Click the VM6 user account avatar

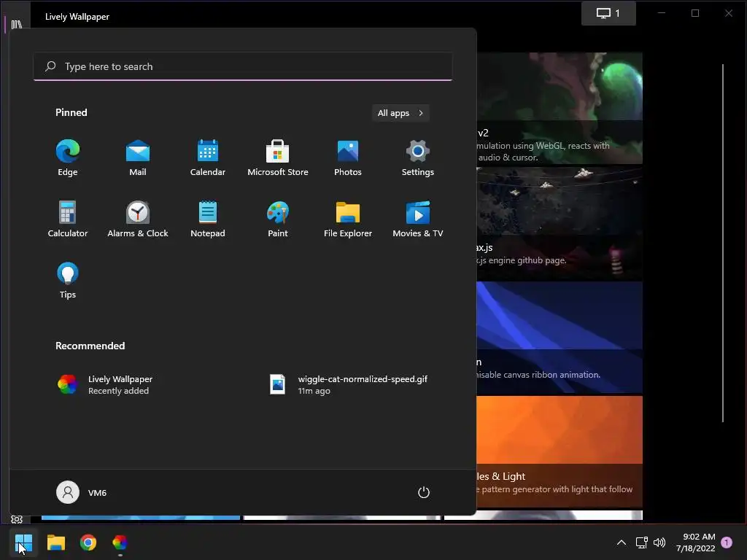point(68,492)
